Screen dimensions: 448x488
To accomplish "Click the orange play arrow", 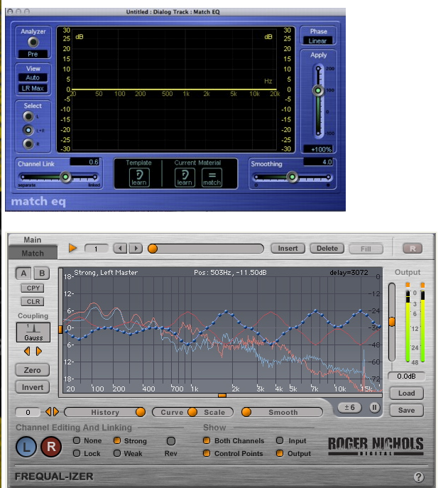I will click(x=72, y=248).
